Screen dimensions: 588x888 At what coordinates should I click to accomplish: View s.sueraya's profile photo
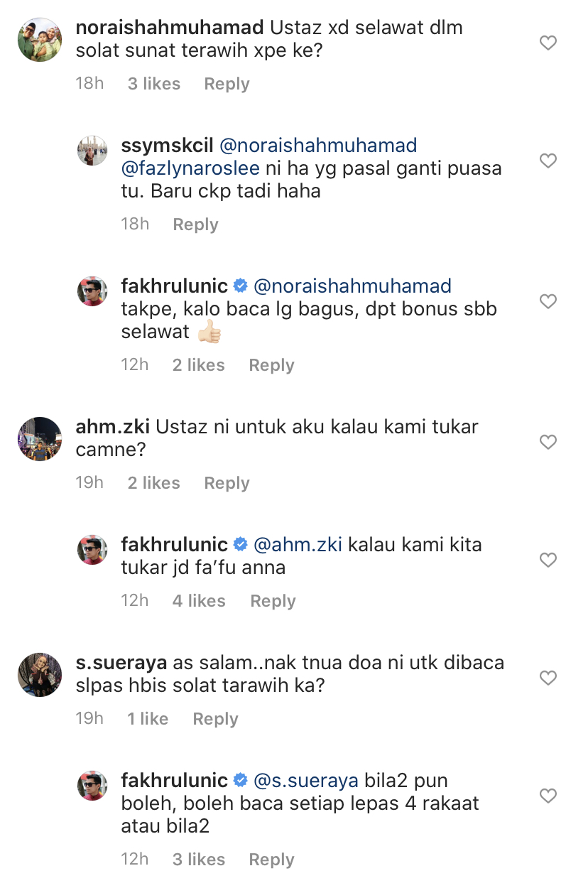40,675
